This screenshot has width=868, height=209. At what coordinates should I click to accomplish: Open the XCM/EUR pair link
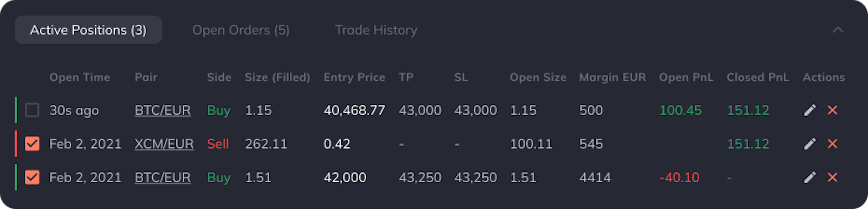click(164, 144)
